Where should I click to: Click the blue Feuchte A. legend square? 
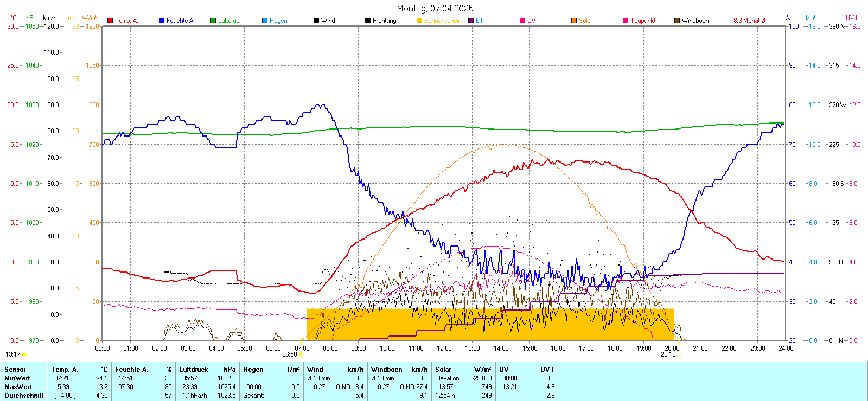(162, 21)
